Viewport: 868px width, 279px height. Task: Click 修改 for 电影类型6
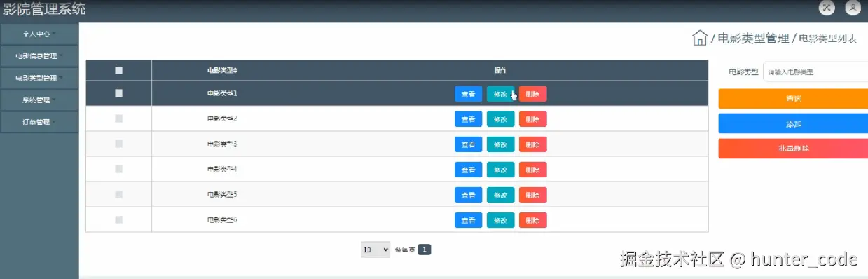tap(500, 220)
